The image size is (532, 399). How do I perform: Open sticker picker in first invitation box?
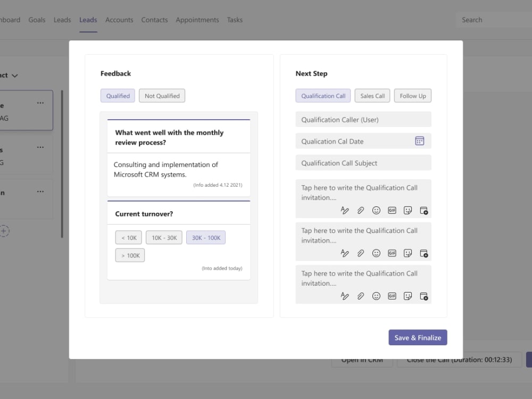coord(408,210)
